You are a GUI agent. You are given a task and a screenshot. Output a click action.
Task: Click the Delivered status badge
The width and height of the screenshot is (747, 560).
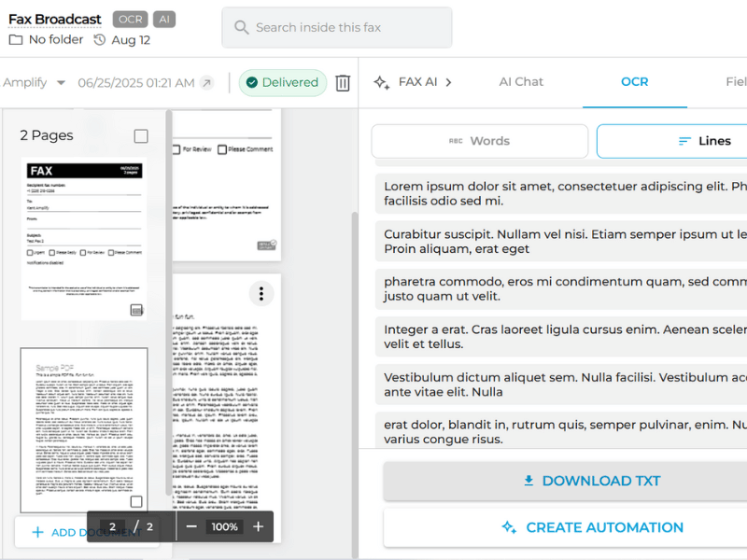pyautogui.click(x=283, y=83)
